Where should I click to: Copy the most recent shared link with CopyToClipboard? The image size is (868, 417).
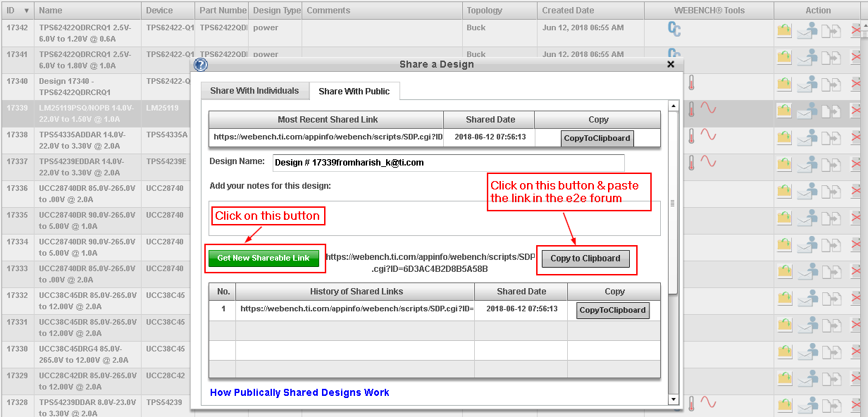[597, 138]
